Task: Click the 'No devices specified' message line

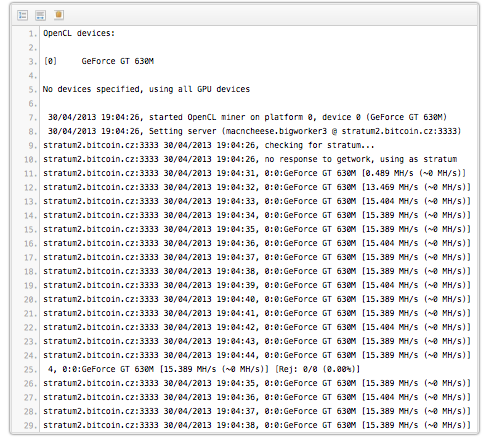Action: [146, 89]
